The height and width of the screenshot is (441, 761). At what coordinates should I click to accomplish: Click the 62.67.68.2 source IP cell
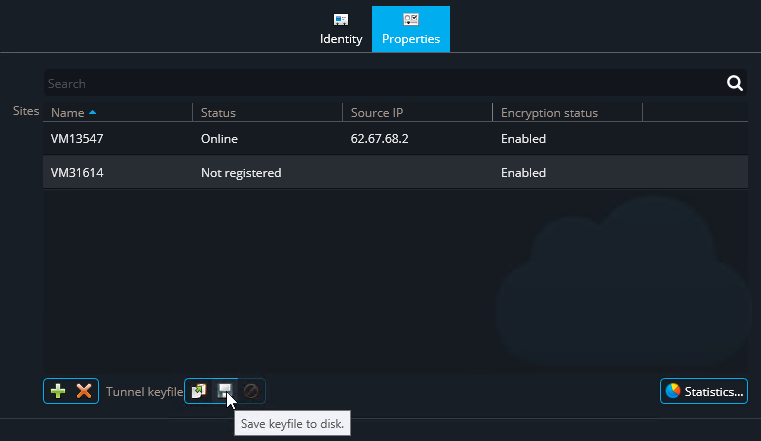click(380, 139)
